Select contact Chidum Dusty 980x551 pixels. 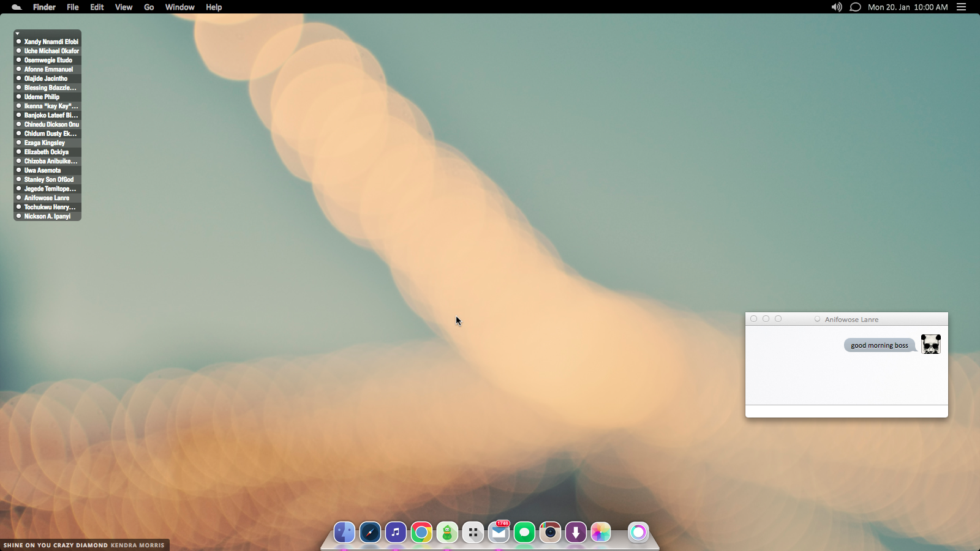click(x=48, y=133)
